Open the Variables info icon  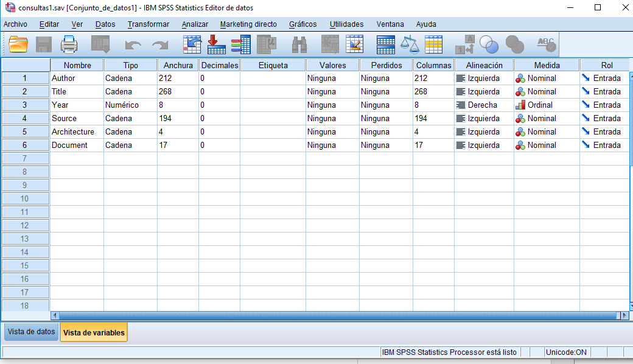pyautogui.click(x=241, y=44)
